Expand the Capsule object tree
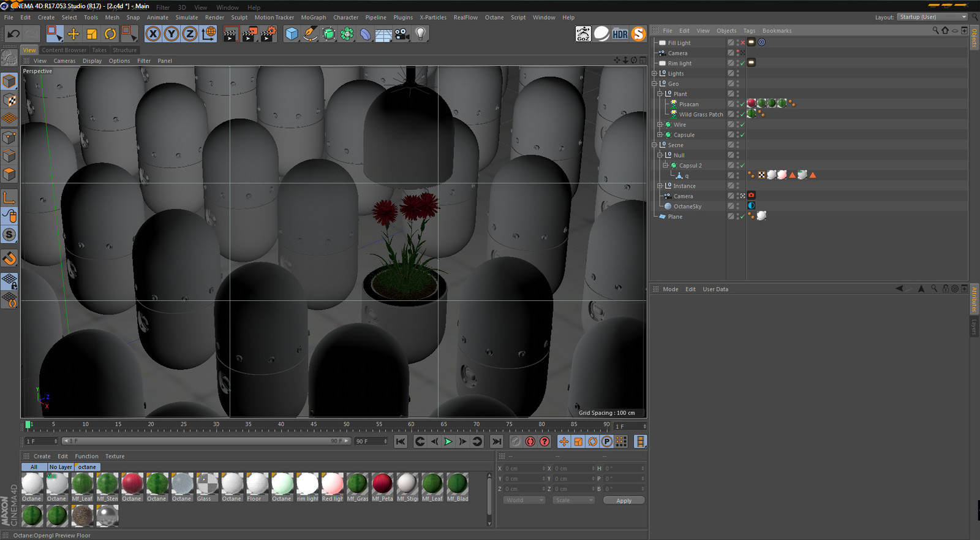Image resolution: width=980 pixels, height=540 pixels. coord(660,135)
